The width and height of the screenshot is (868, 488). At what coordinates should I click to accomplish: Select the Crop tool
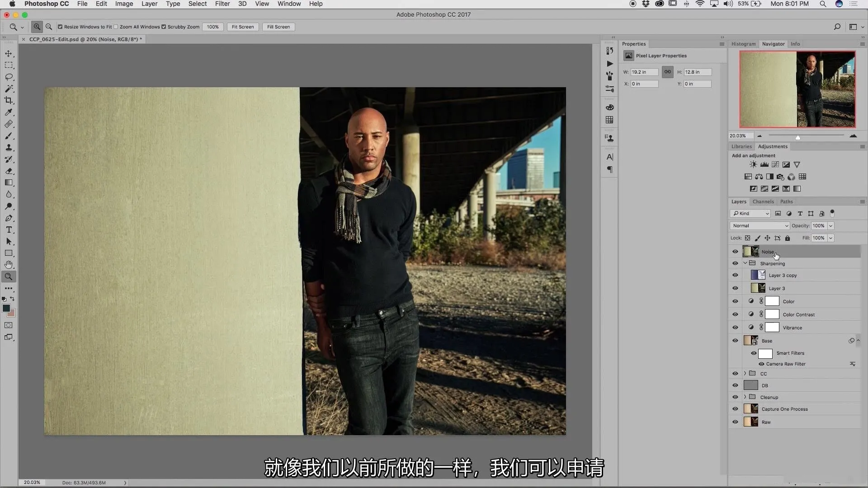pyautogui.click(x=9, y=101)
